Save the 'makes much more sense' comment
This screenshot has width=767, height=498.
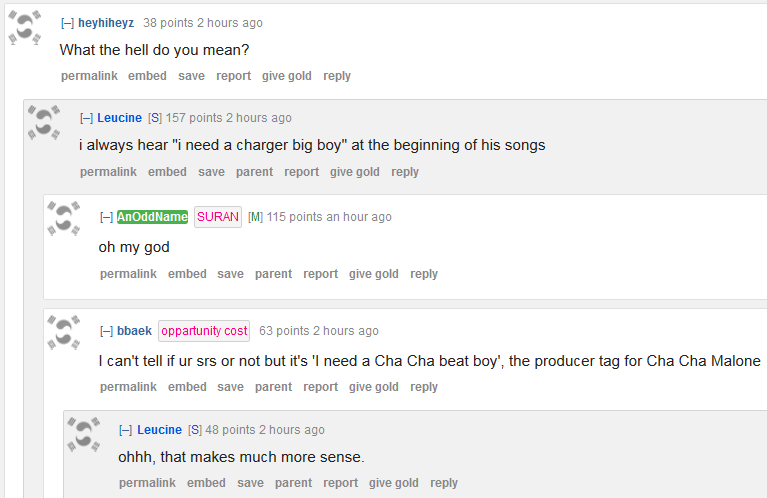(250, 483)
